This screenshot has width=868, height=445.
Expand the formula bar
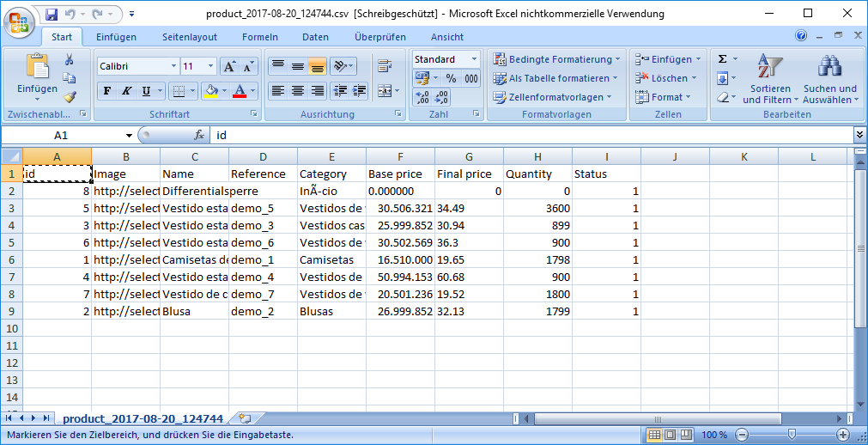click(859, 135)
